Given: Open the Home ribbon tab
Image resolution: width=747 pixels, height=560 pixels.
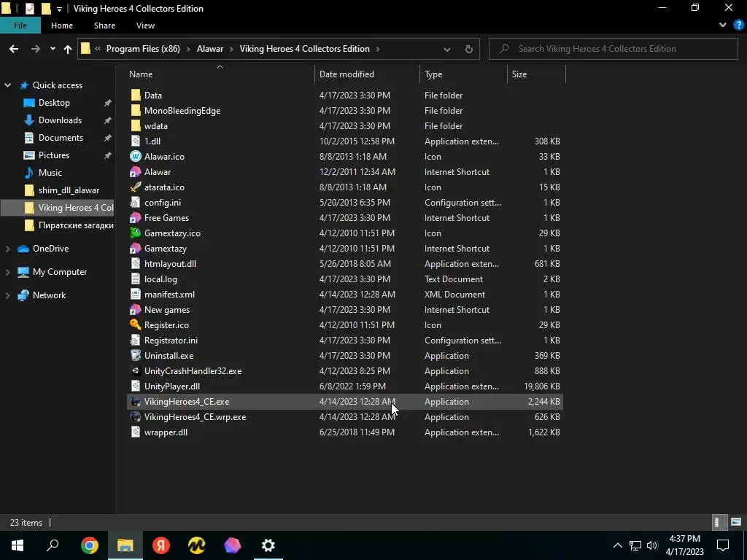Looking at the screenshot, I should coord(62,26).
